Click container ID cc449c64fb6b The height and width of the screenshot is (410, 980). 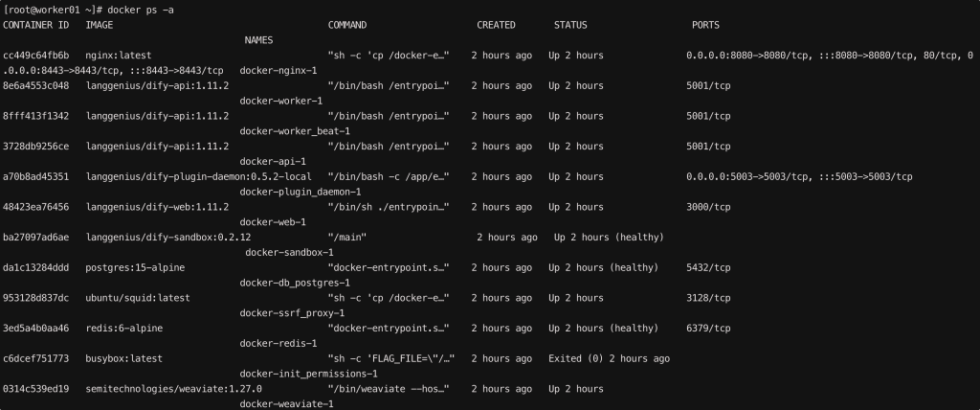(36, 56)
